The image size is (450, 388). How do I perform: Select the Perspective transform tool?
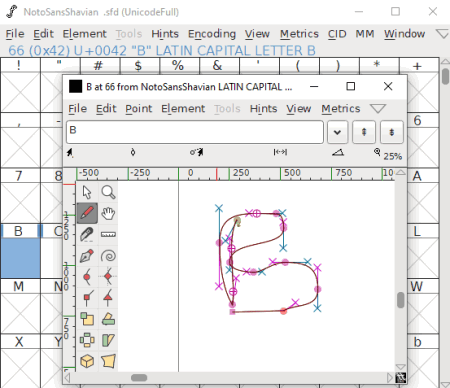click(108, 361)
